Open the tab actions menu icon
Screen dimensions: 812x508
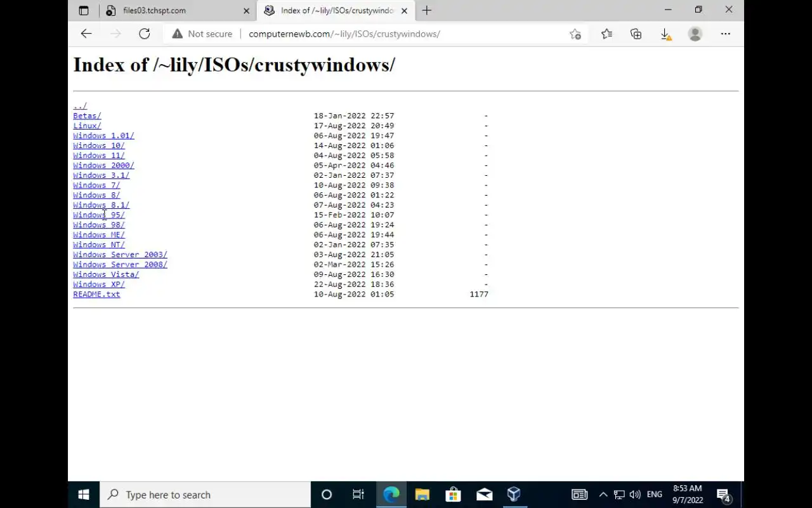click(84, 10)
